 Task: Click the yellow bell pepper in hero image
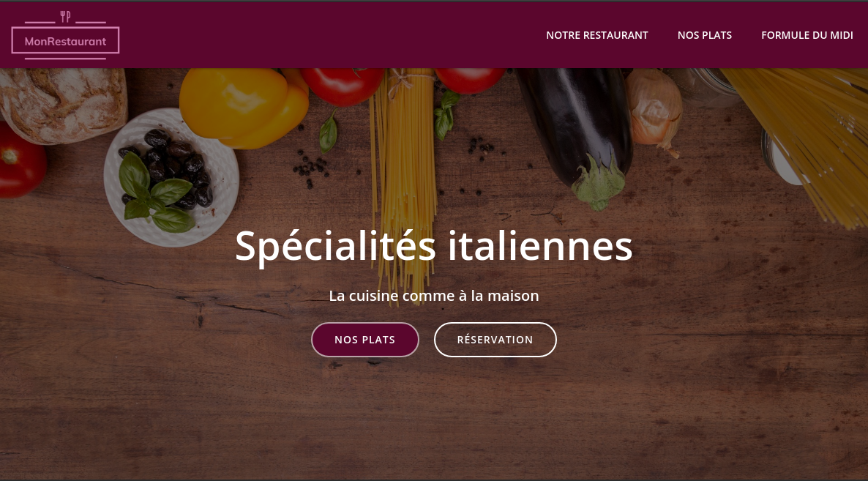pyautogui.click(x=244, y=107)
